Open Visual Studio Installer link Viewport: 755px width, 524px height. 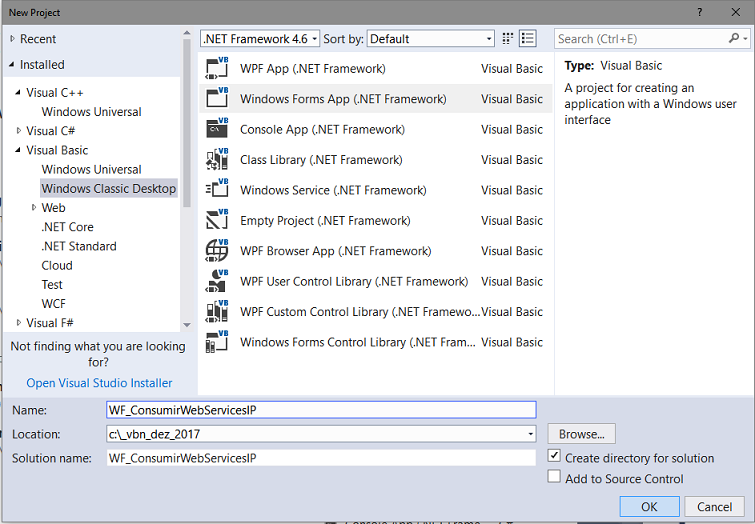(99, 383)
